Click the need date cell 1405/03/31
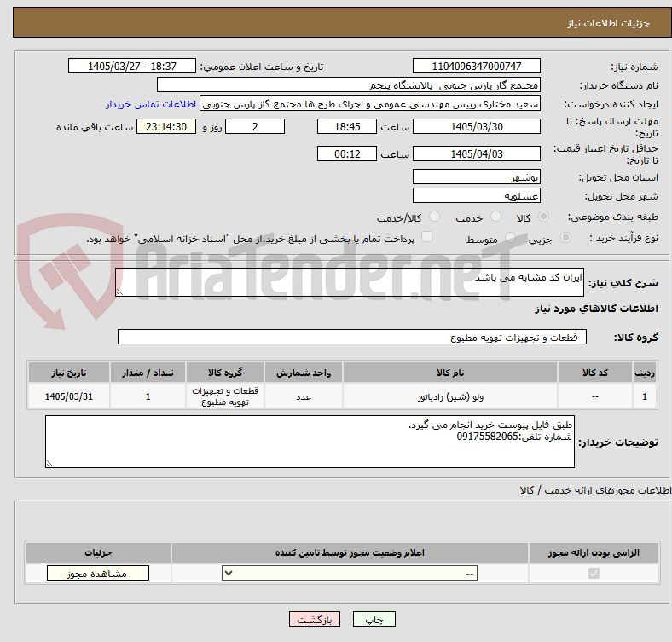Screen dimensions: 672x642 (69, 396)
